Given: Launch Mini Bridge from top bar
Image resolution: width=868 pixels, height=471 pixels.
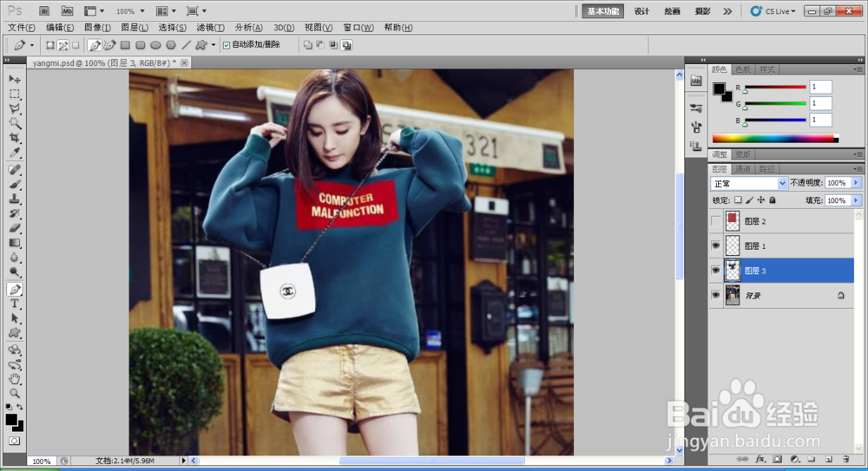Looking at the screenshot, I should (67, 11).
